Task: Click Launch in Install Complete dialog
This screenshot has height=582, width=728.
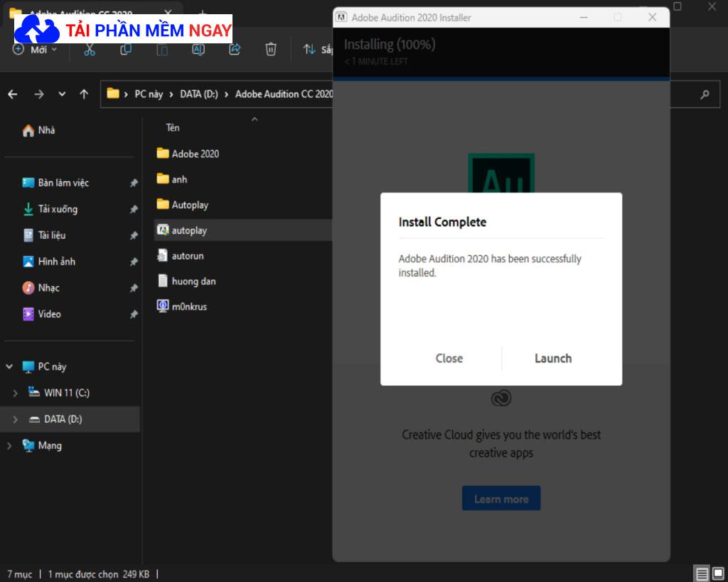Action: point(553,358)
